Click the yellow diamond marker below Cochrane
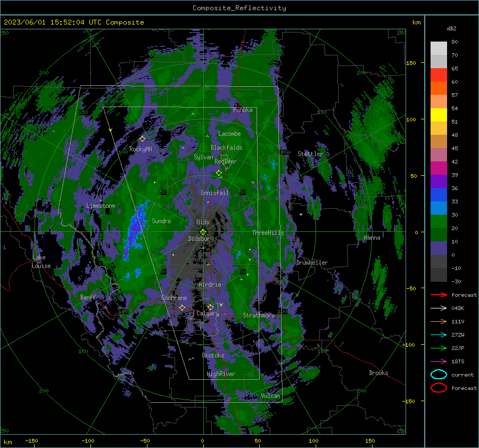This screenshot has height=448, width=479. [x=182, y=307]
